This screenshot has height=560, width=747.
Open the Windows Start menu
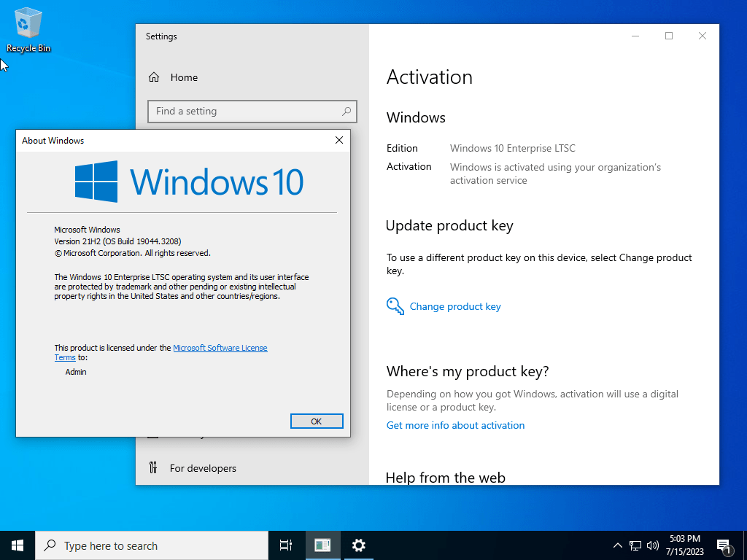[x=18, y=545]
